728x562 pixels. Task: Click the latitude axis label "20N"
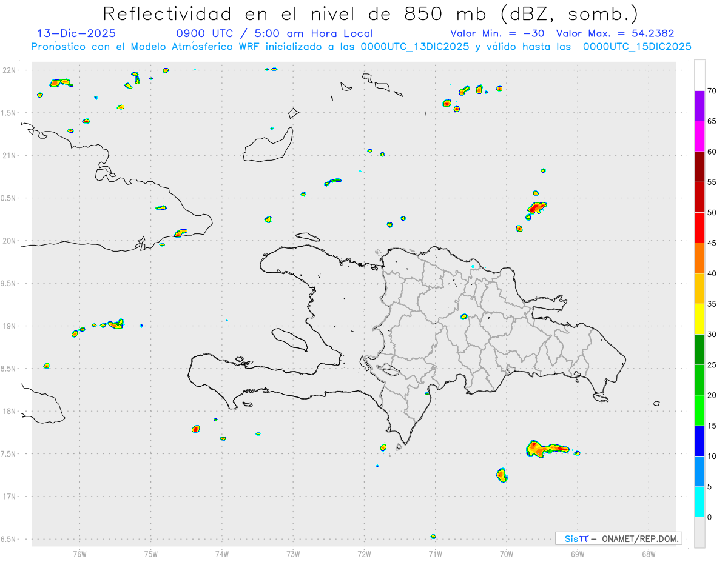(x=10, y=241)
